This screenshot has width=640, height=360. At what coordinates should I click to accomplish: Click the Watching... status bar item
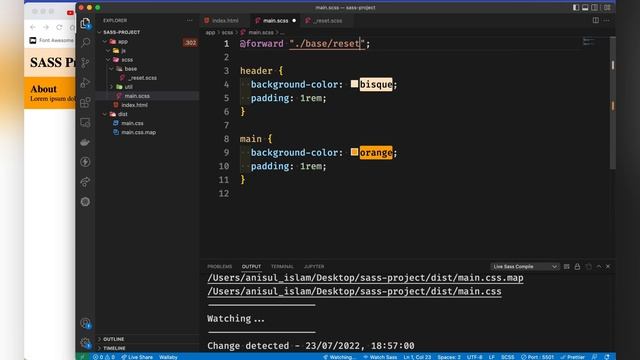(340, 357)
